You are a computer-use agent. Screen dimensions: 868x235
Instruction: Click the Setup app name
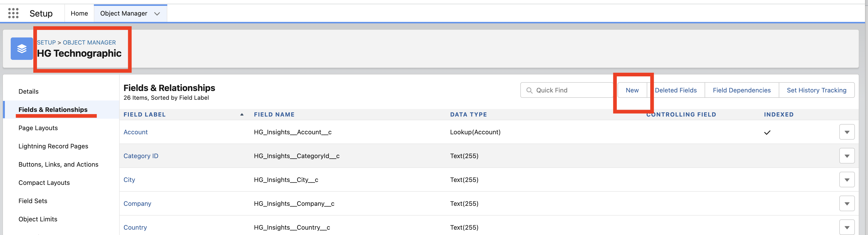pyautogui.click(x=41, y=13)
